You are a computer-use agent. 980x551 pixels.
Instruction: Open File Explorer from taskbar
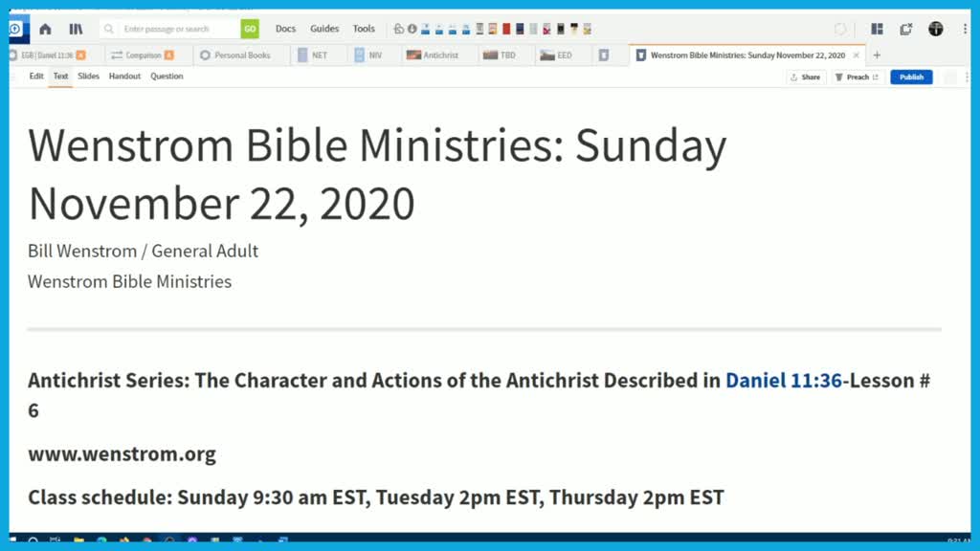[x=78, y=540]
